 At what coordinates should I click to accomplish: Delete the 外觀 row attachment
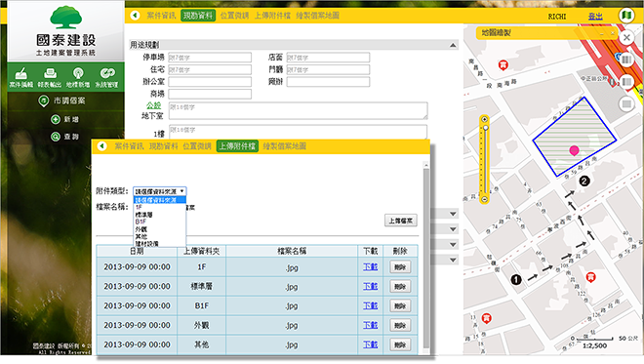[400, 325]
